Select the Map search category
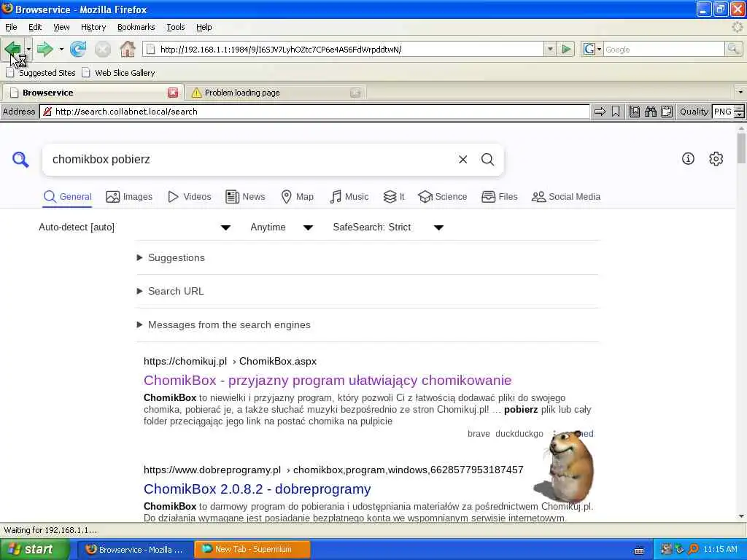This screenshot has height=560, width=747. pyautogui.click(x=298, y=197)
